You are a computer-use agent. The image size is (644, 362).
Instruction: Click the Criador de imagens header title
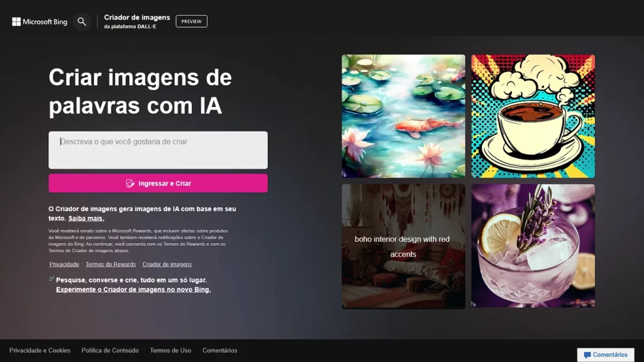pyautogui.click(x=136, y=17)
